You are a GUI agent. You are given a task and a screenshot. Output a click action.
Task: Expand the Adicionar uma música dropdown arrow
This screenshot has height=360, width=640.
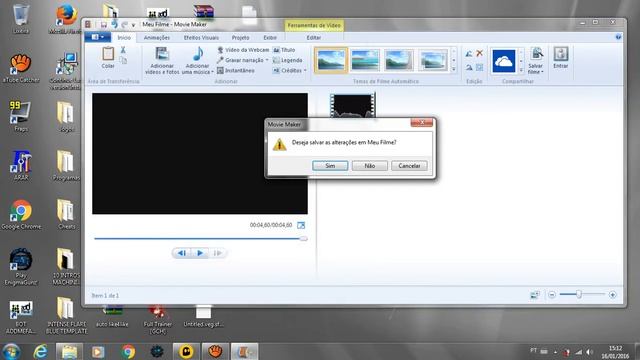tap(212, 72)
